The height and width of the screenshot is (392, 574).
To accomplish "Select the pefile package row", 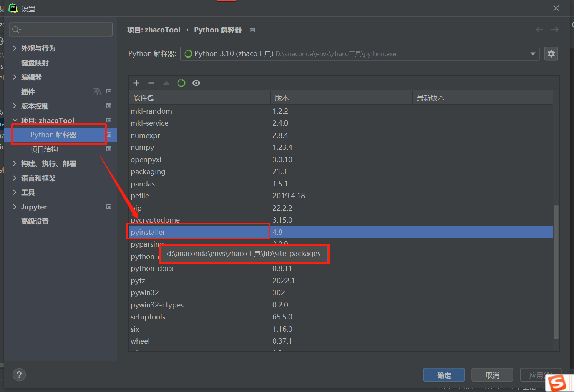I will pos(341,196).
